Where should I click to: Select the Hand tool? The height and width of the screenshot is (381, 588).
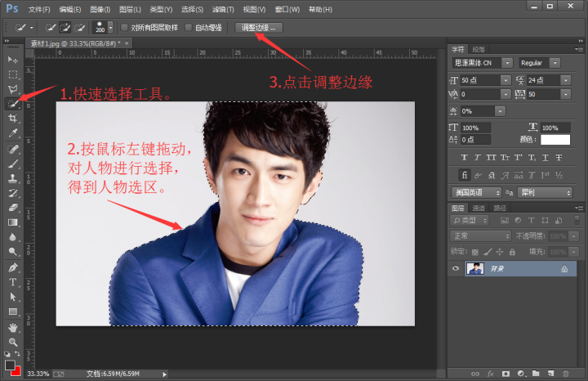tap(13, 327)
